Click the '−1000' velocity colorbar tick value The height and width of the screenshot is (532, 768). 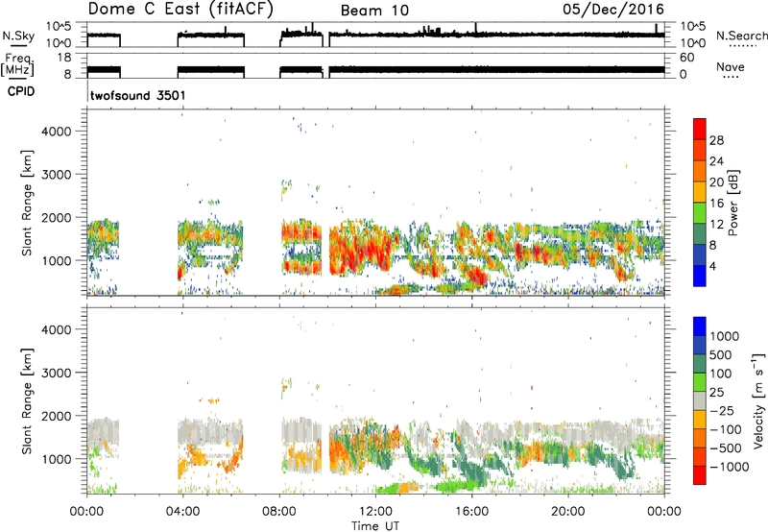coord(730,467)
